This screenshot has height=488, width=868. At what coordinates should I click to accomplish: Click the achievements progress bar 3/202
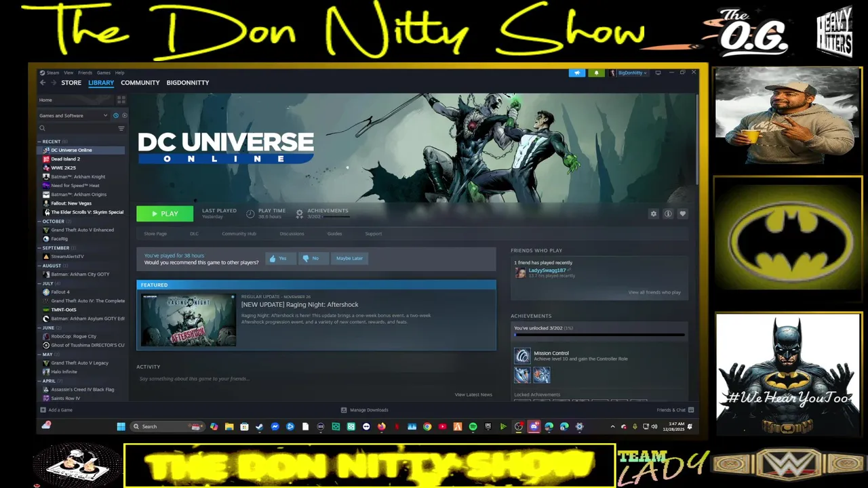pos(599,335)
